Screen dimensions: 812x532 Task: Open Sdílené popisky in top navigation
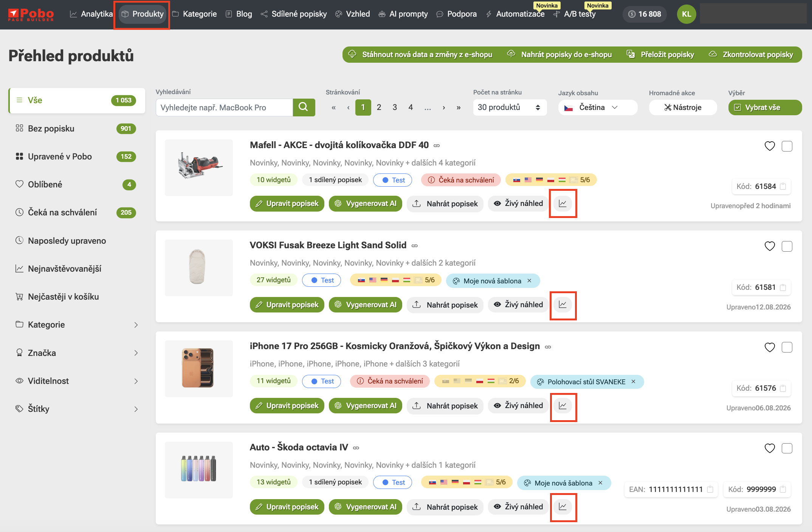coord(294,14)
